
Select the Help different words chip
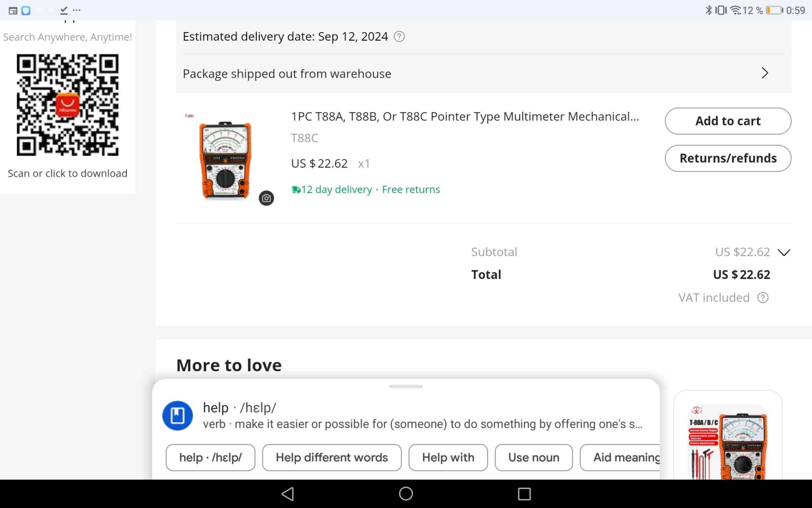coord(332,458)
